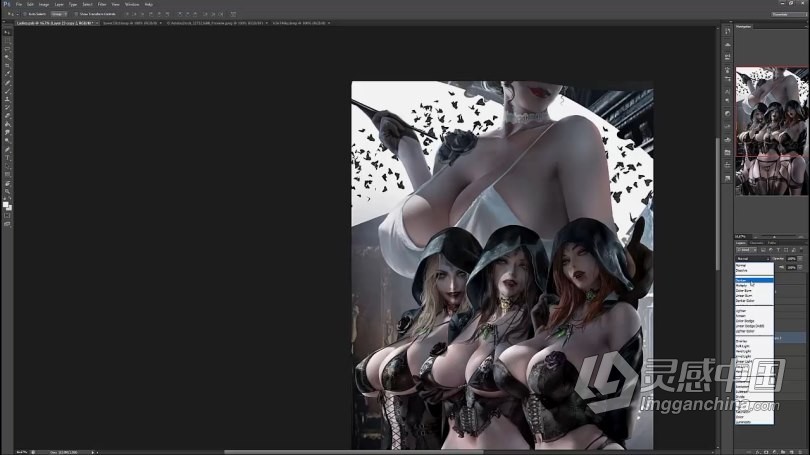
Task: Open the Layer menu
Action: click(x=59, y=4)
